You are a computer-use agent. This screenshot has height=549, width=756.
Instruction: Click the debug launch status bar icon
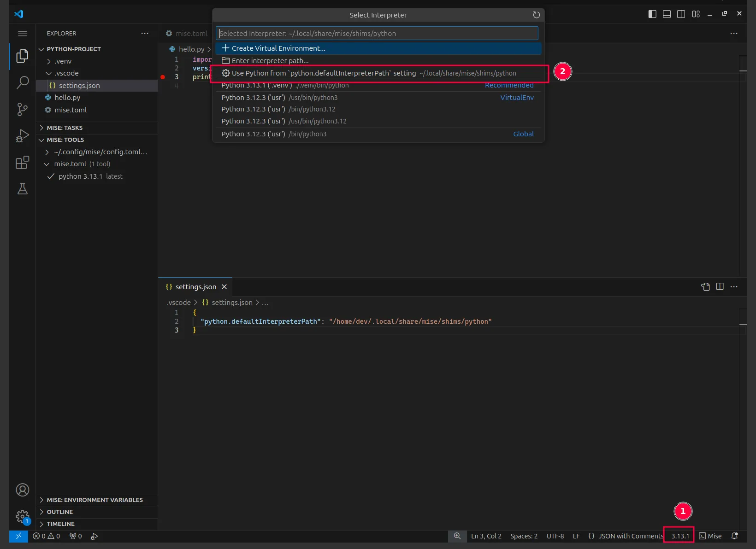coord(94,536)
